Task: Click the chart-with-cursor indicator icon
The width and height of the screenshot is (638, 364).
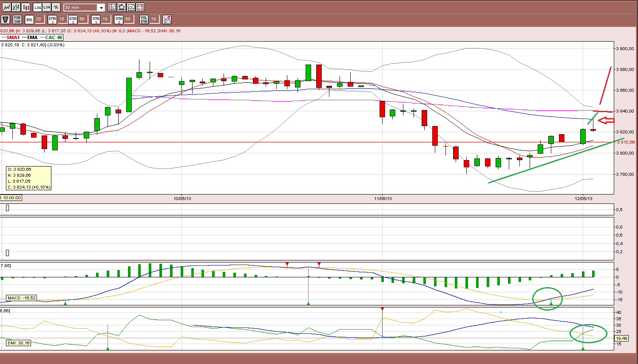Action: 112,7
